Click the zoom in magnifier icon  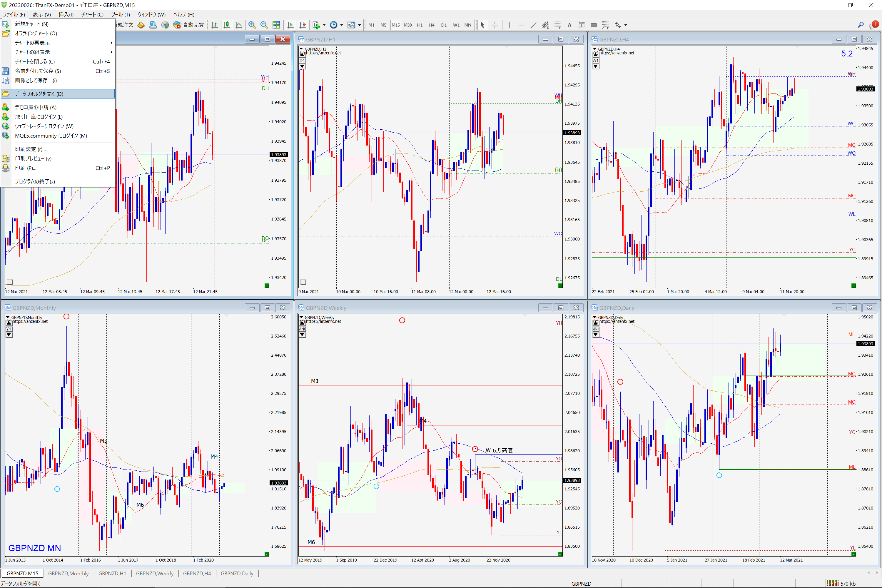coord(252,25)
